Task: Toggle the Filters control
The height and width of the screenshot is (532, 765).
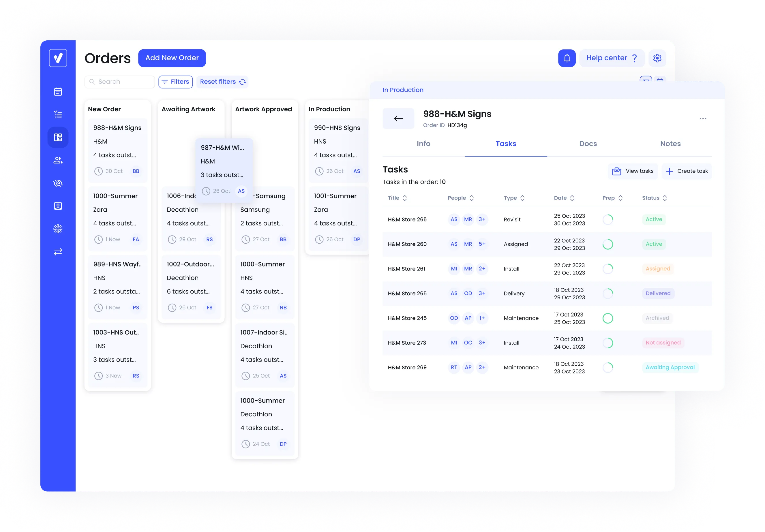Action: [x=176, y=82]
